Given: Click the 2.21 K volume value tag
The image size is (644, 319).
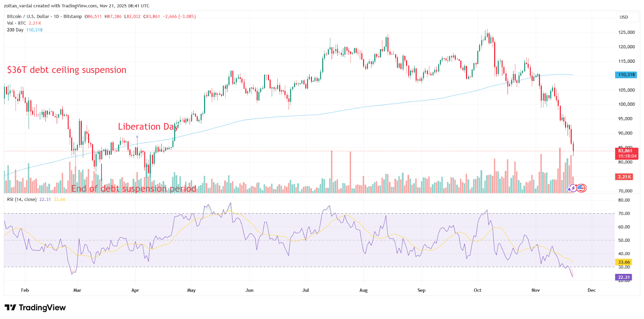Looking at the screenshot, I should [x=624, y=177].
